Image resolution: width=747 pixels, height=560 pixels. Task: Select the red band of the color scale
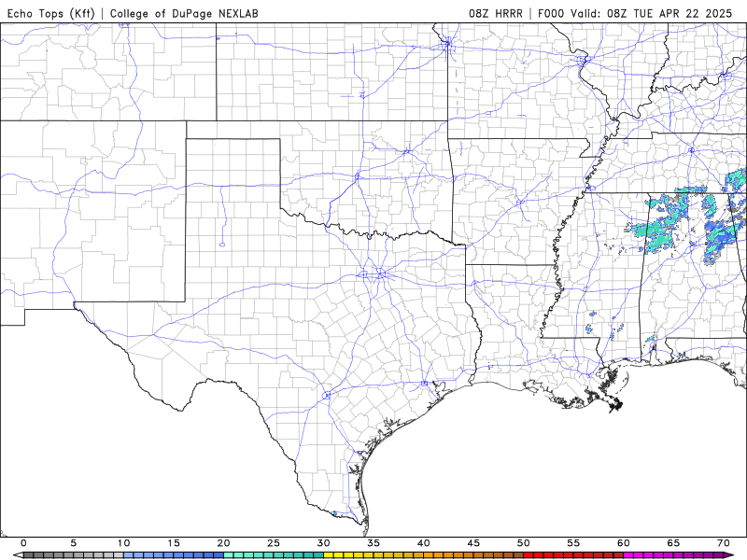(x=573, y=555)
